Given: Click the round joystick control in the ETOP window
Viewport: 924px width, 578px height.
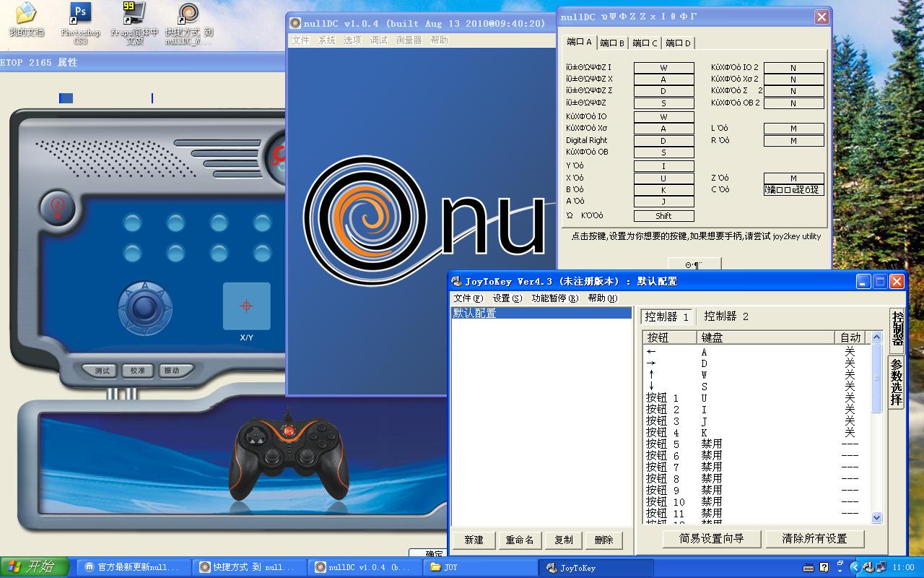Looking at the screenshot, I should click(x=145, y=309).
